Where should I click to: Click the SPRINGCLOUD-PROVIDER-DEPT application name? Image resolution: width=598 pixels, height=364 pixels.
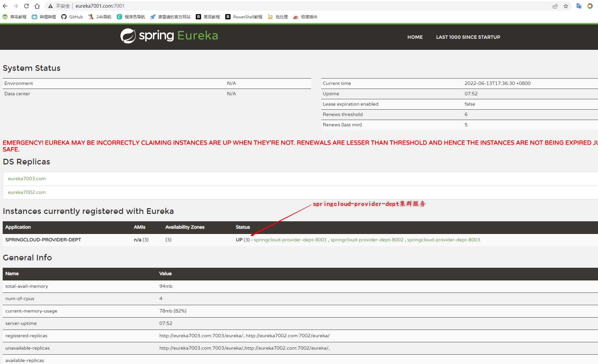[43, 240]
